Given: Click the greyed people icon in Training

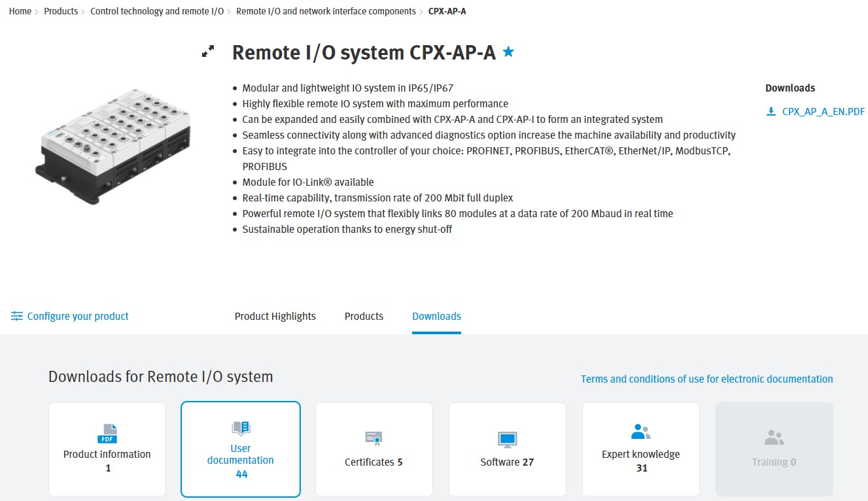Looking at the screenshot, I should pos(774,438).
